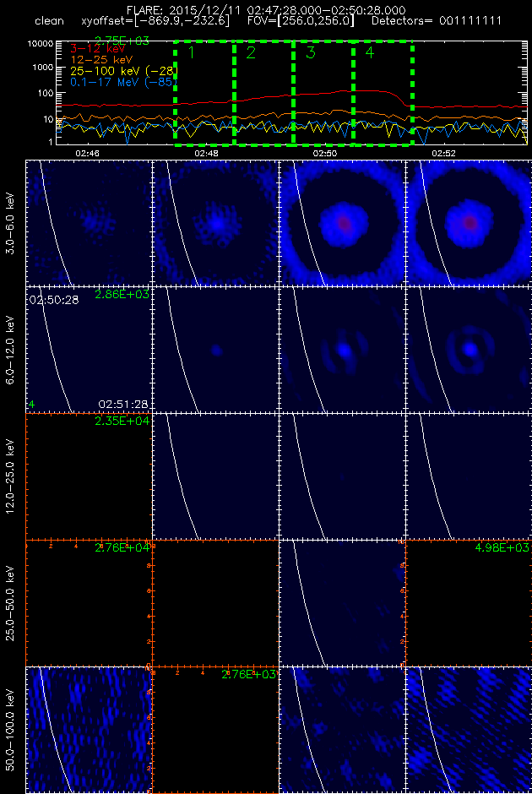Select interval marker 3 in the light curve
532x794 pixels.
pos(310,52)
